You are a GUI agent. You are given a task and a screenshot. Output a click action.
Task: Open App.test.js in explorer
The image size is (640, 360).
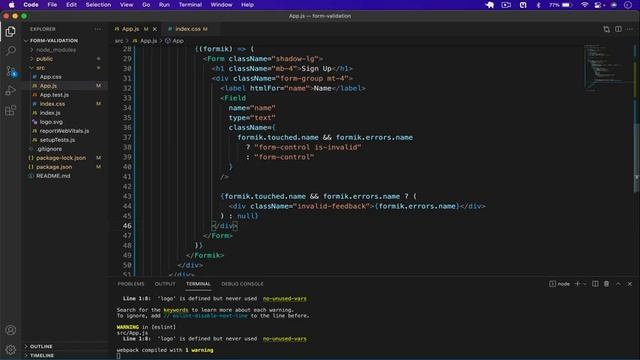pos(54,95)
